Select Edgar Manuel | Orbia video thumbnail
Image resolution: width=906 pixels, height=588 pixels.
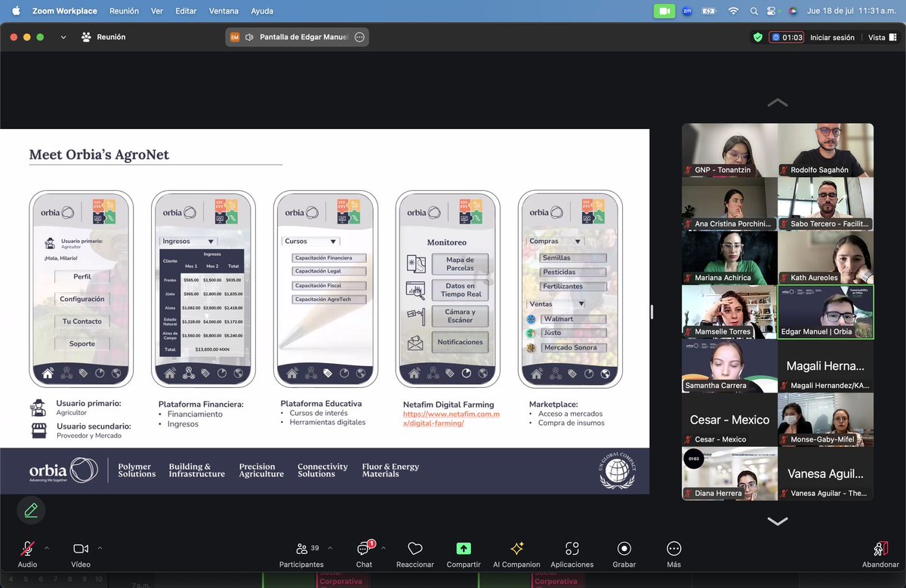pos(826,312)
